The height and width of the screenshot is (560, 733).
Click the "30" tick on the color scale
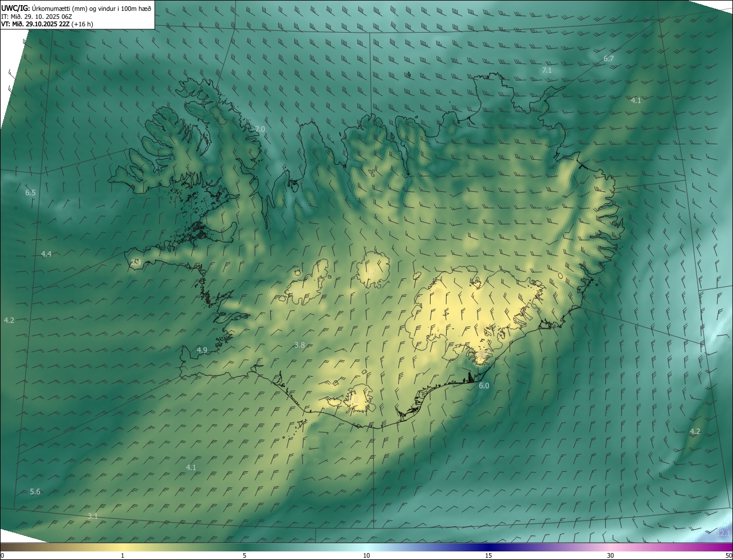(610, 555)
